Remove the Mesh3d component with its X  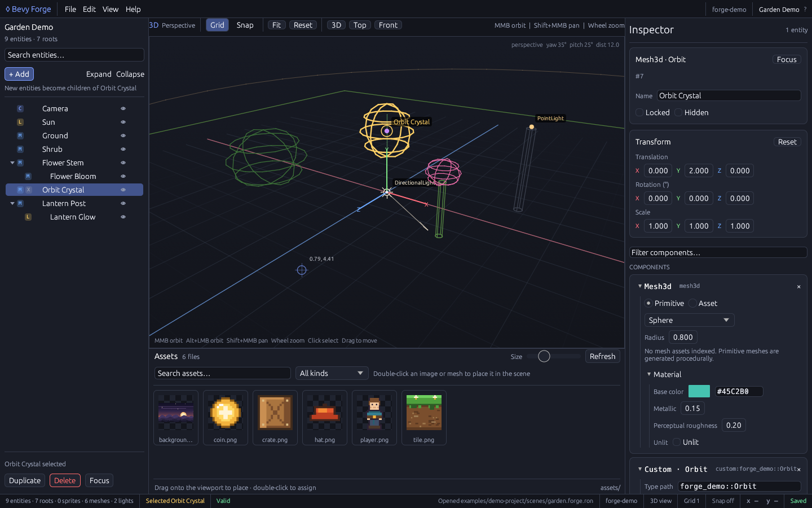[x=798, y=287]
